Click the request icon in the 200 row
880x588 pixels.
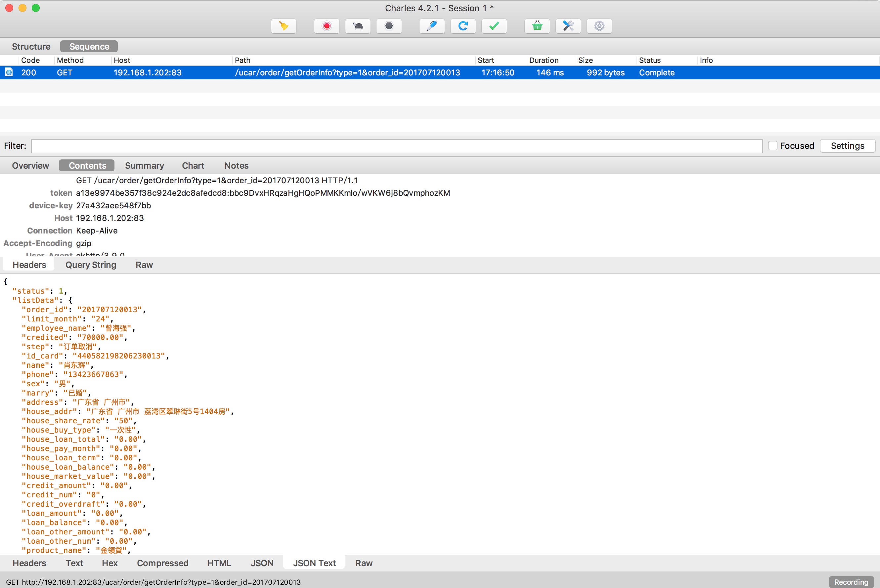pyautogui.click(x=9, y=72)
